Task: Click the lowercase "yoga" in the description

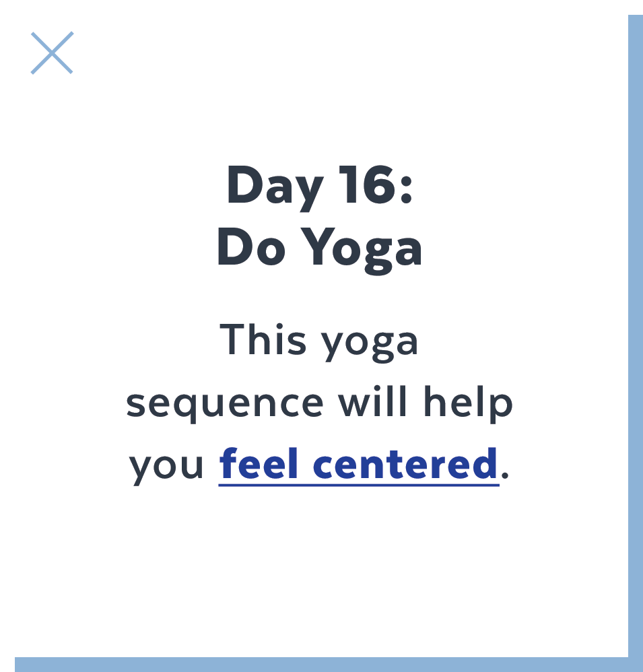Action: [370, 345]
